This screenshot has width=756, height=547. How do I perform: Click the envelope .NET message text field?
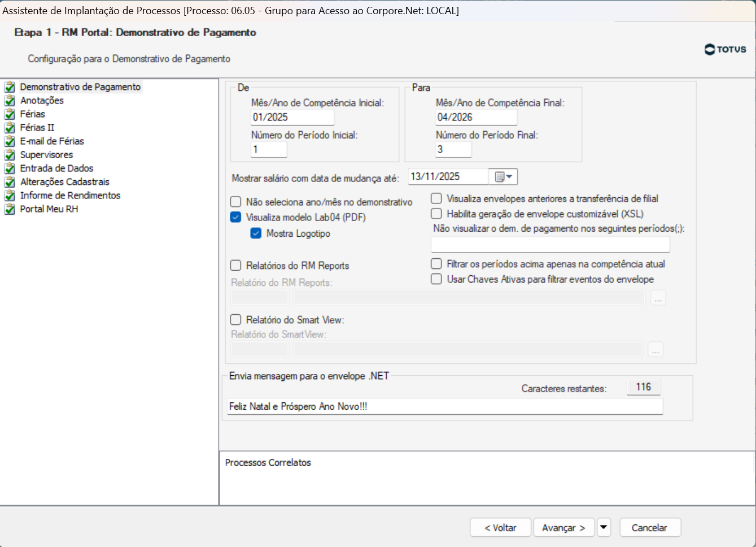(x=444, y=406)
